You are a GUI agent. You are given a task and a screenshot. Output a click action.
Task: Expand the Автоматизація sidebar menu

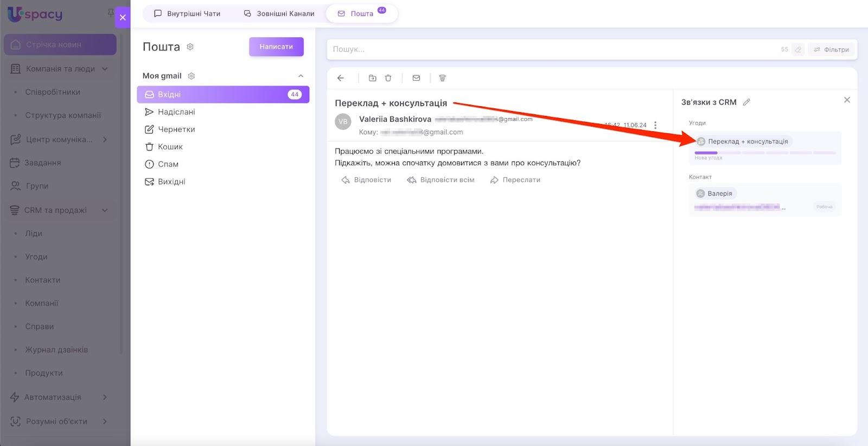(105, 397)
